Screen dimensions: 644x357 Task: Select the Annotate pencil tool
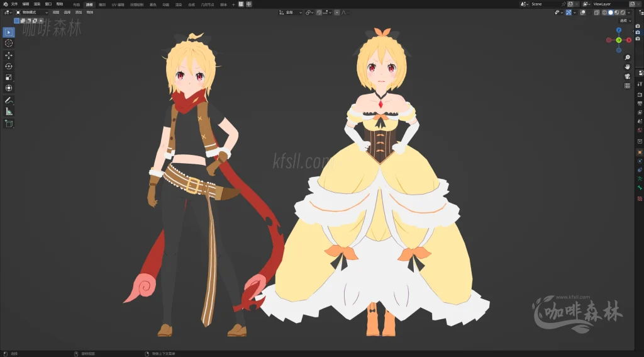(x=9, y=100)
